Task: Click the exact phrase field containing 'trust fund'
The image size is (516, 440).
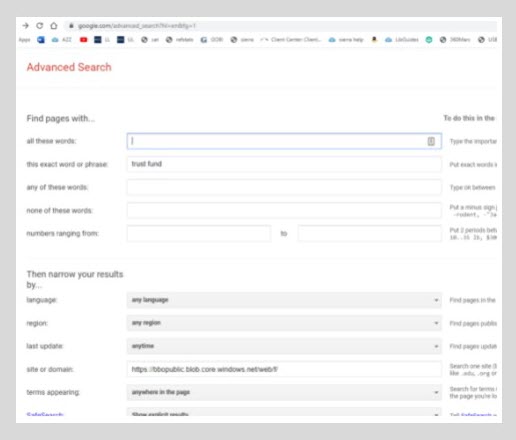Action: click(284, 164)
